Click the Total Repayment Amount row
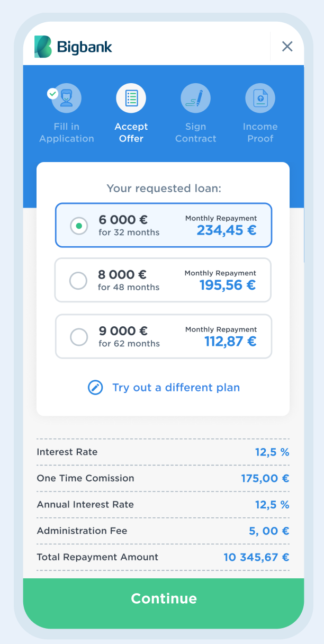 click(x=163, y=557)
